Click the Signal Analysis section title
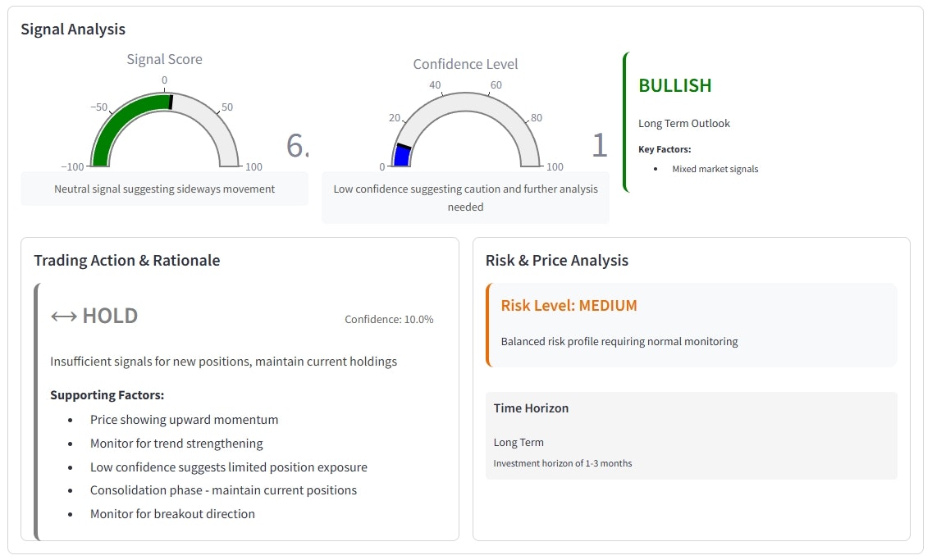The image size is (932, 560). [x=73, y=29]
